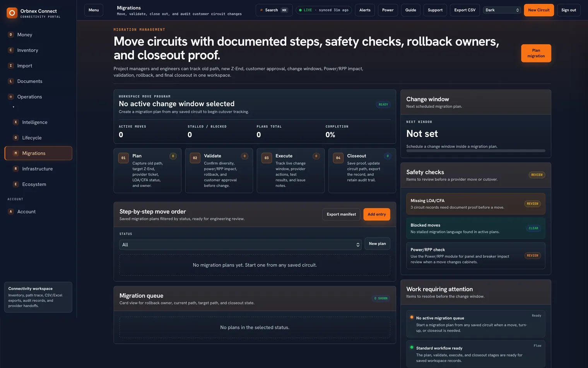Open the Menu button in top bar
Image resolution: width=588 pixels, height=368 pixels.
tap(94, 10)
